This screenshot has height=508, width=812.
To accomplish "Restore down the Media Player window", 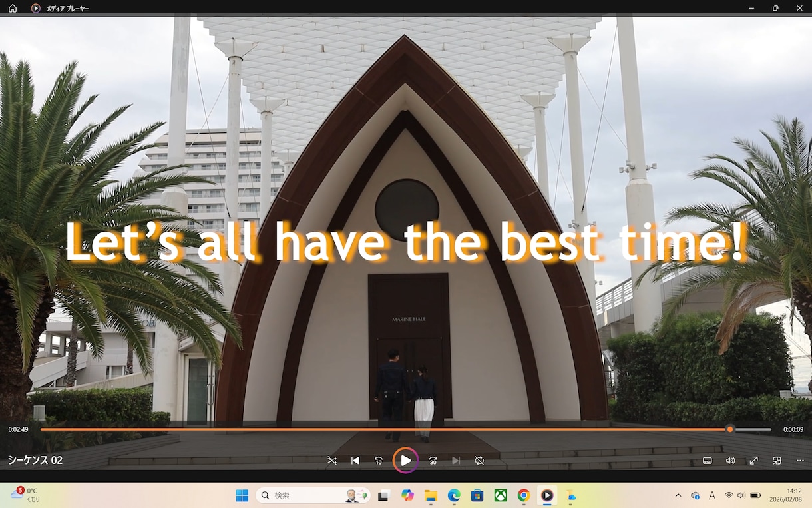I will click(x=775, y=8).
